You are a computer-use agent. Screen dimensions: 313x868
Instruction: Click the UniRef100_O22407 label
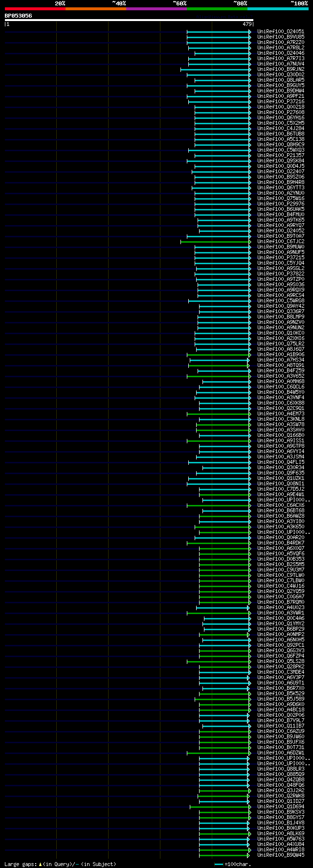coord(281,171)
